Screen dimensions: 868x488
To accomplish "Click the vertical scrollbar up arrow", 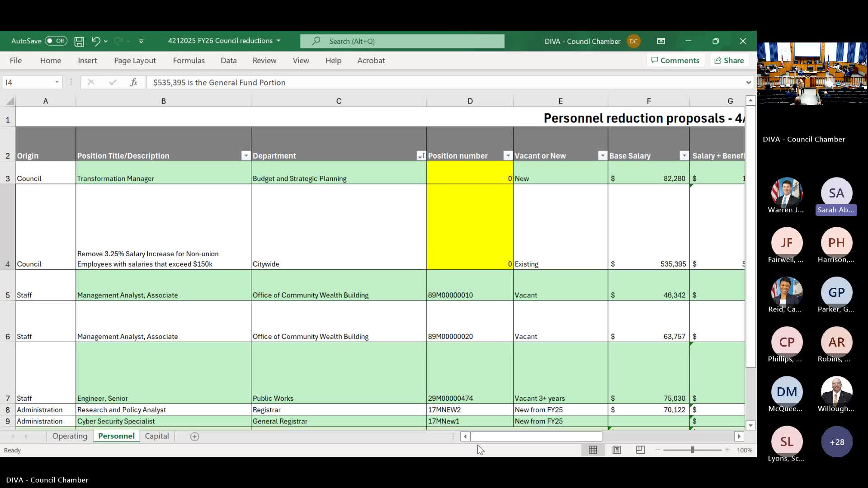I will pyautogui.click(x=750, y=100).
